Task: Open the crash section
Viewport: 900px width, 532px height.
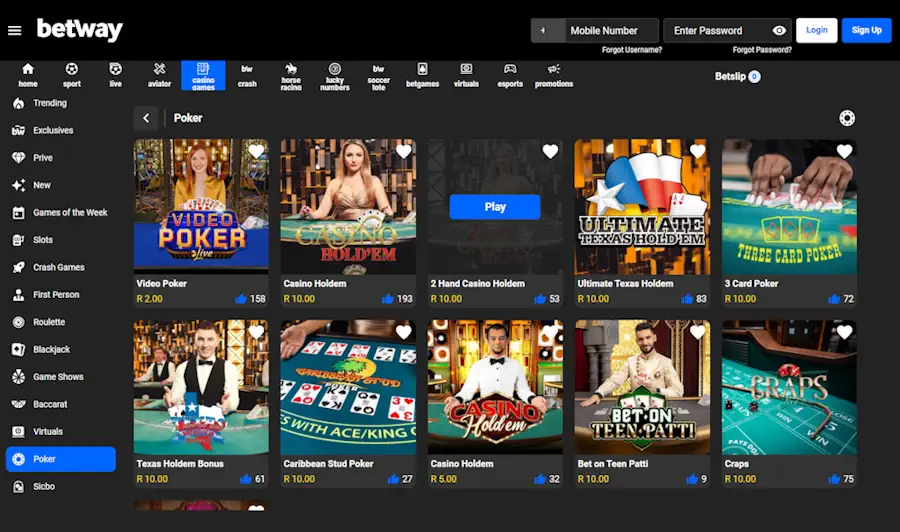Action: (247, 75)
